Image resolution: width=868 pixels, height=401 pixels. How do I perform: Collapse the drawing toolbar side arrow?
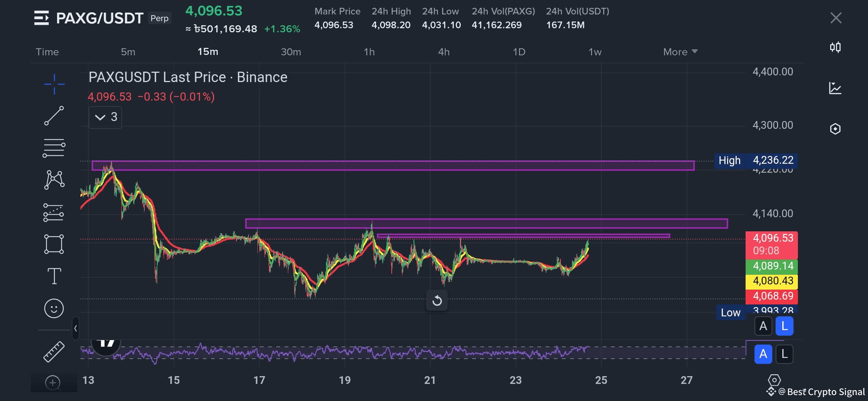point(76,328)
